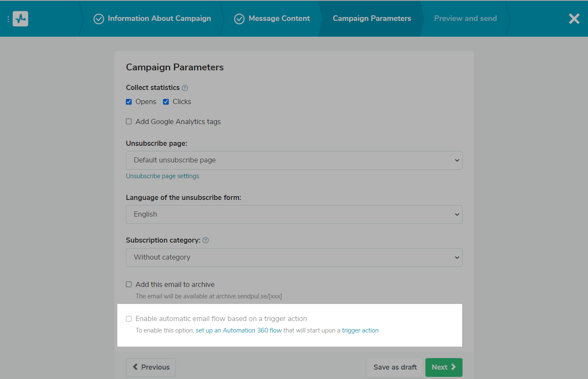
Task: Close the campaign wizard with X
Action: 574,19
